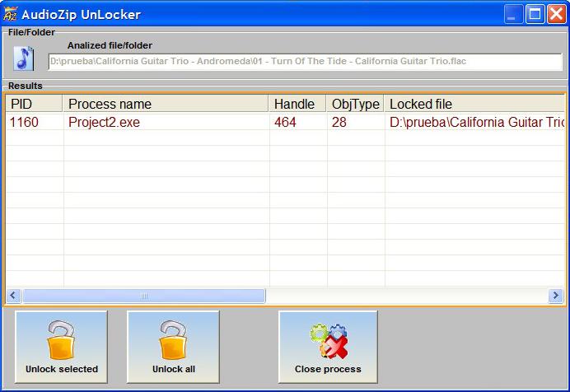The image size is (570, 392).
Task: Click Unlock all button
Action: pos(174,347)
